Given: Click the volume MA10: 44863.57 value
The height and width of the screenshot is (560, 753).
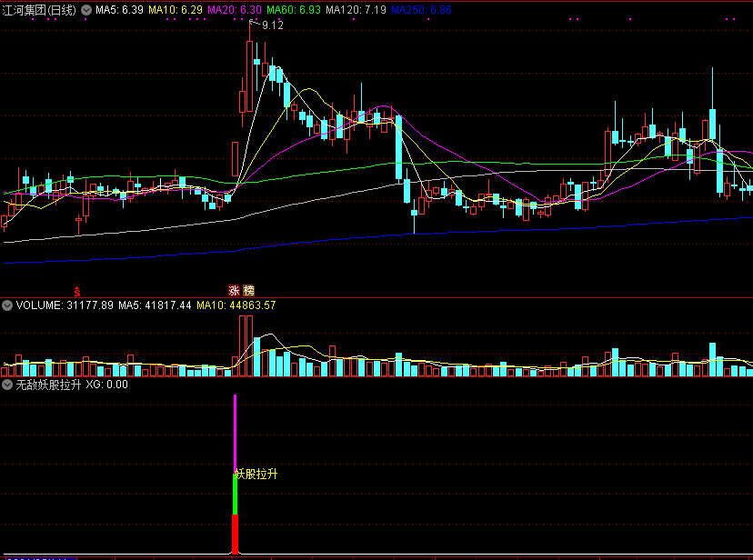Looking at the screenshot, I should 236,305.
